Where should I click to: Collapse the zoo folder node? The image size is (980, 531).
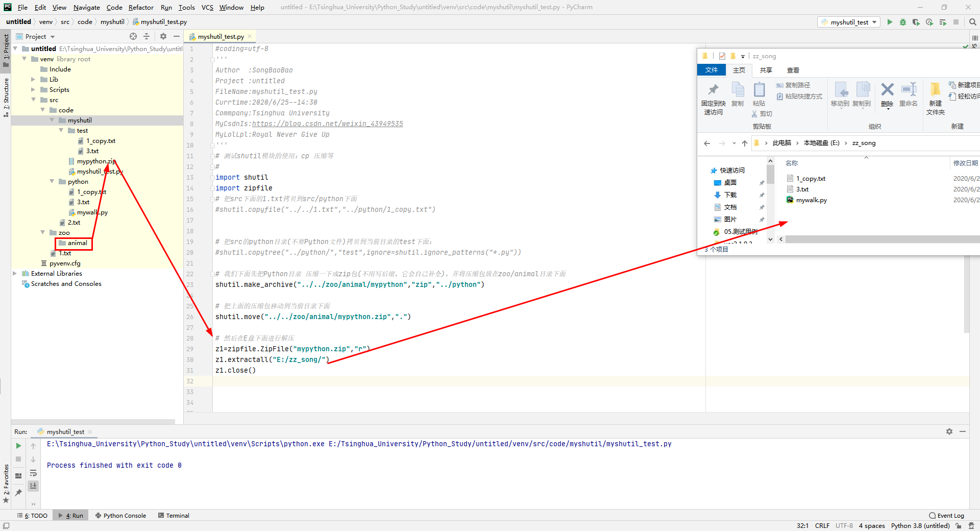[42, 232]
